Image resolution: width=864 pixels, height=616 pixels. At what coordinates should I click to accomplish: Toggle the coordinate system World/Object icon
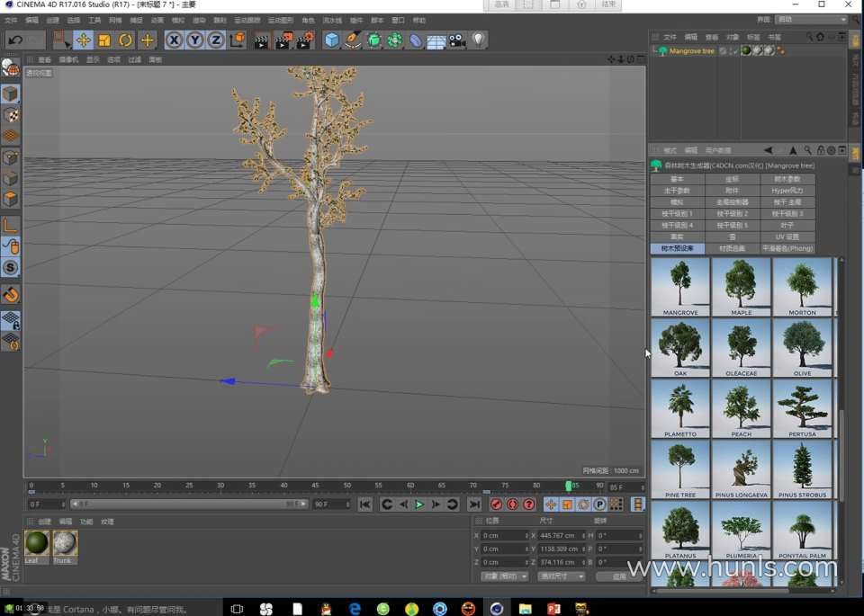pyautogui.click(x=238, y=40)
